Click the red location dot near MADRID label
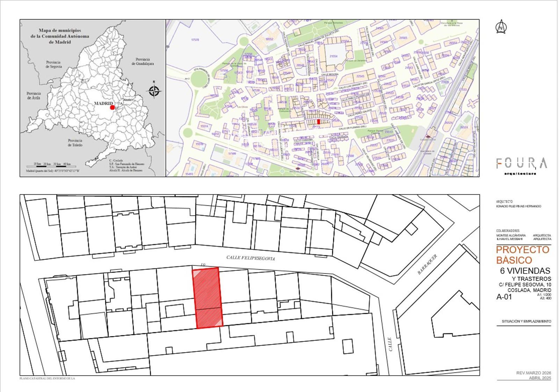This screenshot has width=559, height=392. click(x=112, y=108)
